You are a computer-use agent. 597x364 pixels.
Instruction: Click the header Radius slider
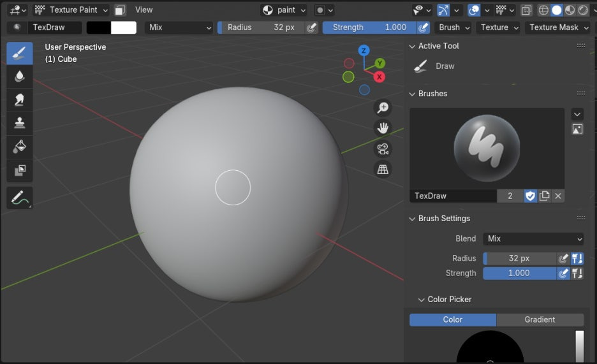pyautogui.click(x=261, y=27)
